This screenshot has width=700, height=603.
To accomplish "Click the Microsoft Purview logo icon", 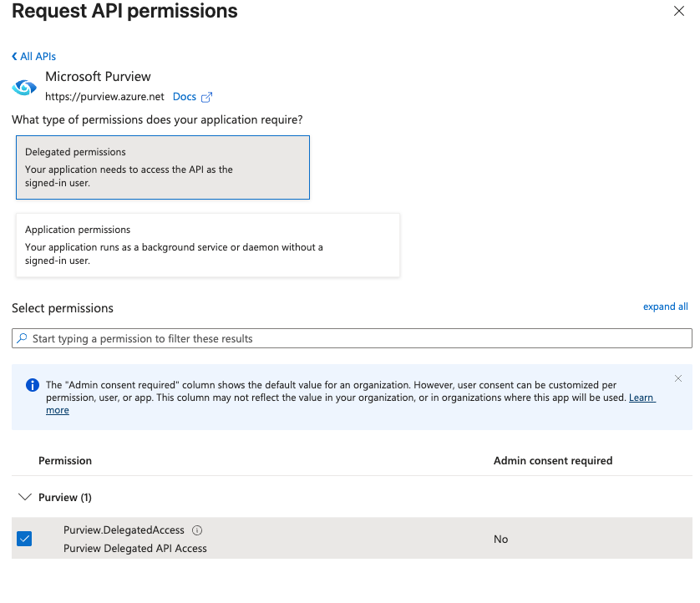I will tap(25, 87).
